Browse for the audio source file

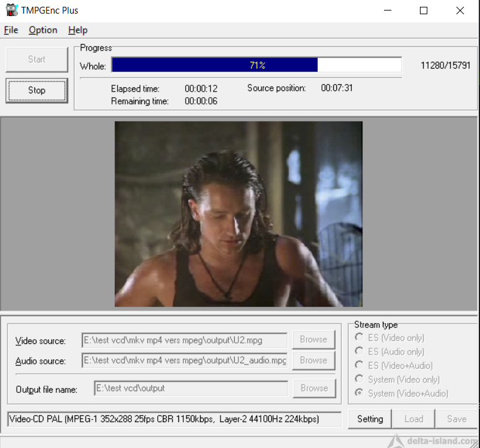(x=314, y=360)
